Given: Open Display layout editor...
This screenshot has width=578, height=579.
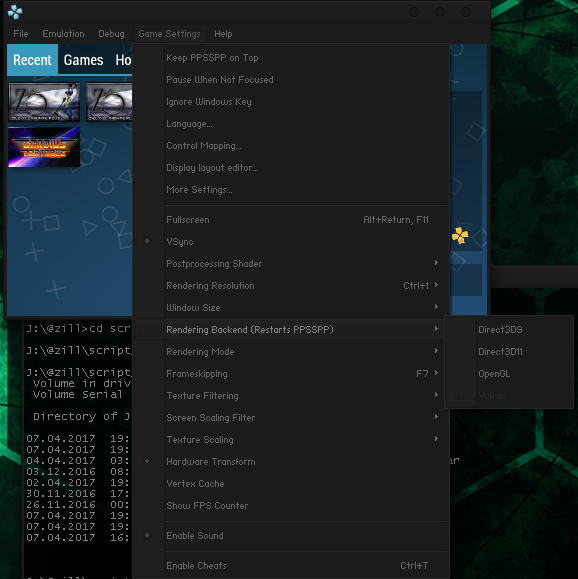Looking at the screenshot, I should coord(292,168).
